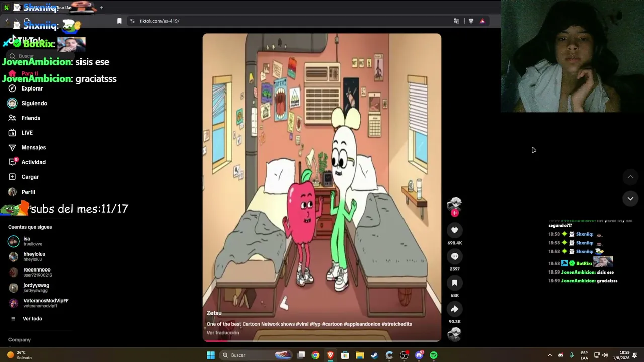Image resolution: width=644 pixels, height=362 pixels.
Task: Open Discord from the taskbar
Action: [419, 355]
